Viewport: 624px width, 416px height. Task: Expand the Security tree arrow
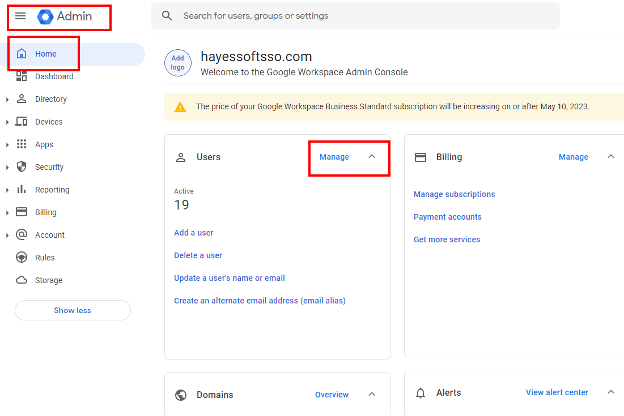click(7, 168)
